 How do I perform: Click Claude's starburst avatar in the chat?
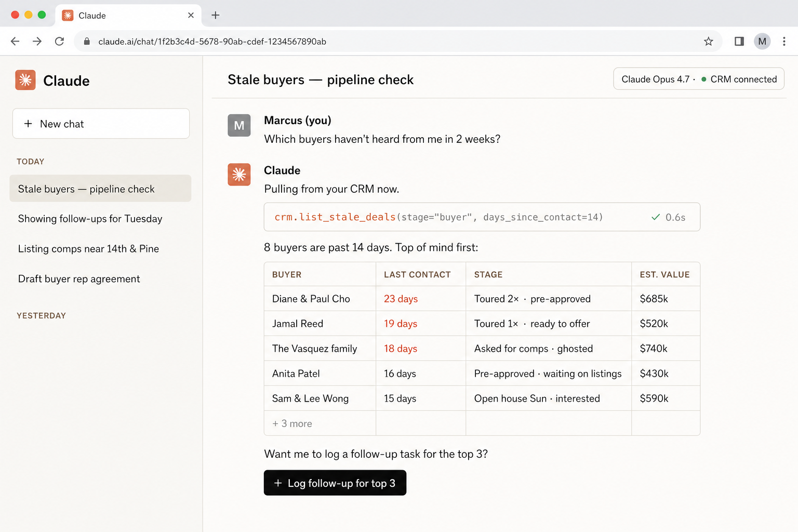point(239,175)
